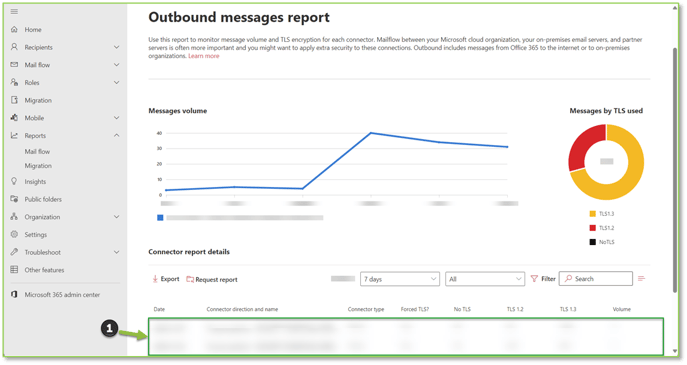Click the column options icon beside Search

(641, 279)
